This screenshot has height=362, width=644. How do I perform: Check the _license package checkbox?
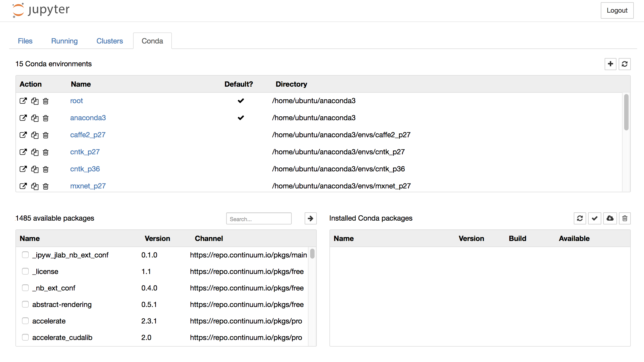(25, 271)
